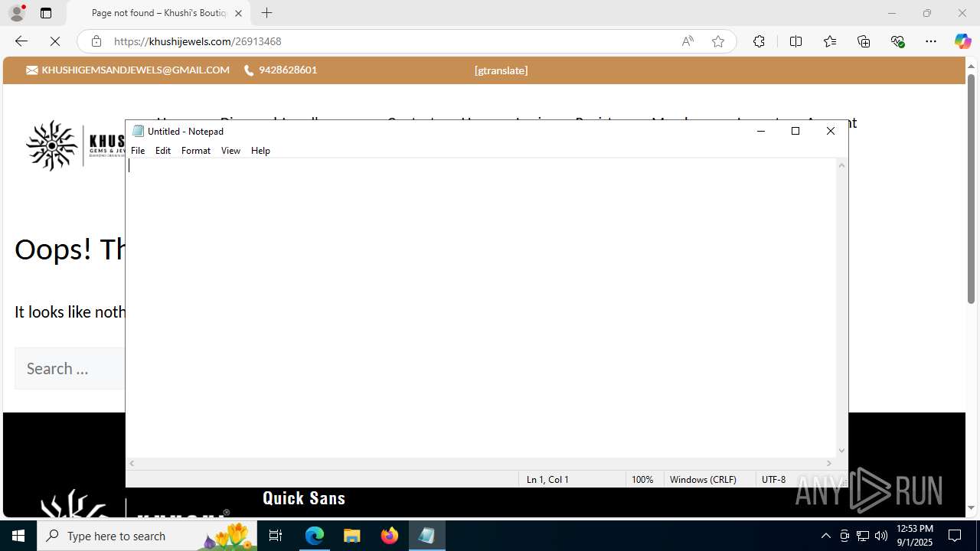The image size is (980, 551).
Task: Open Notepad Help menu
Action: 260,151
